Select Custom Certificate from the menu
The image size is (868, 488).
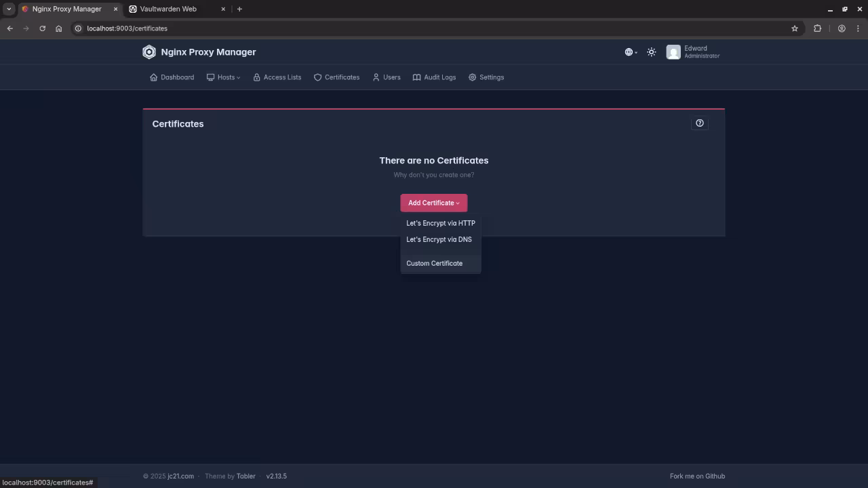[x=434, y=263]
